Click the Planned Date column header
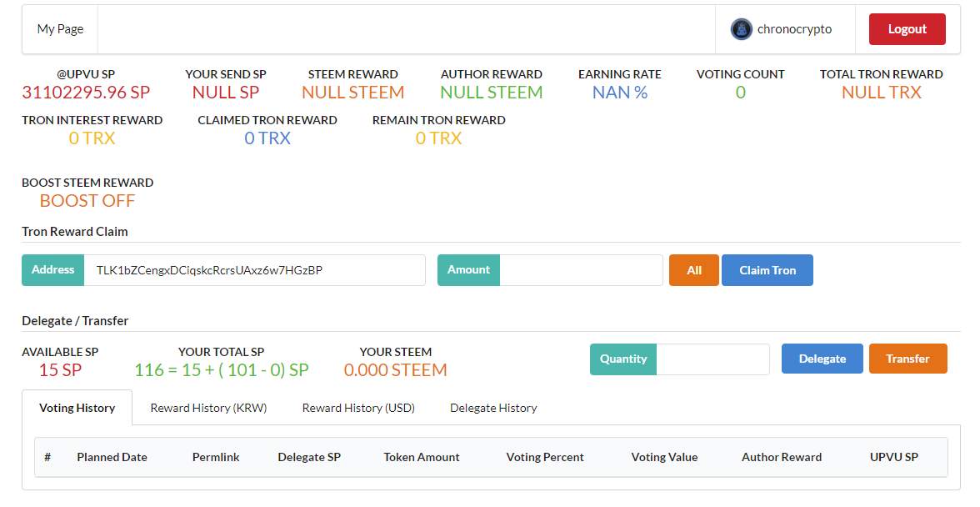This screenshot has height=507, width=980. [112, 457]
